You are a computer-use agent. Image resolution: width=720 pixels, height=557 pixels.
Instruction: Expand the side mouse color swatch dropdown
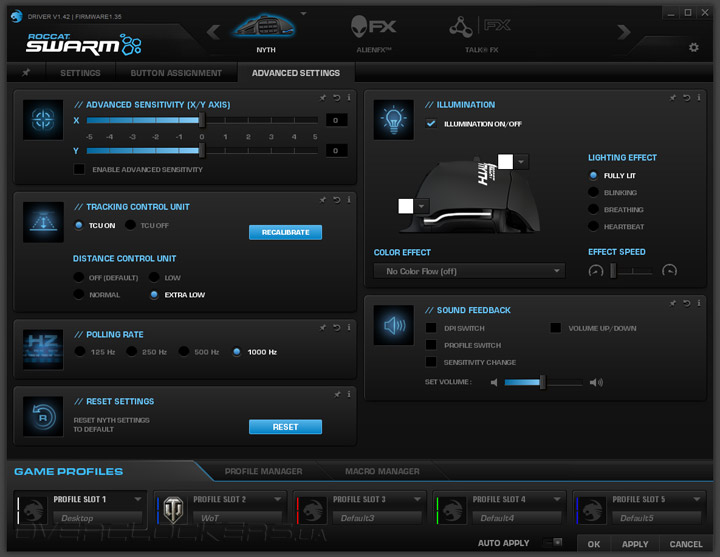point(422,206)
